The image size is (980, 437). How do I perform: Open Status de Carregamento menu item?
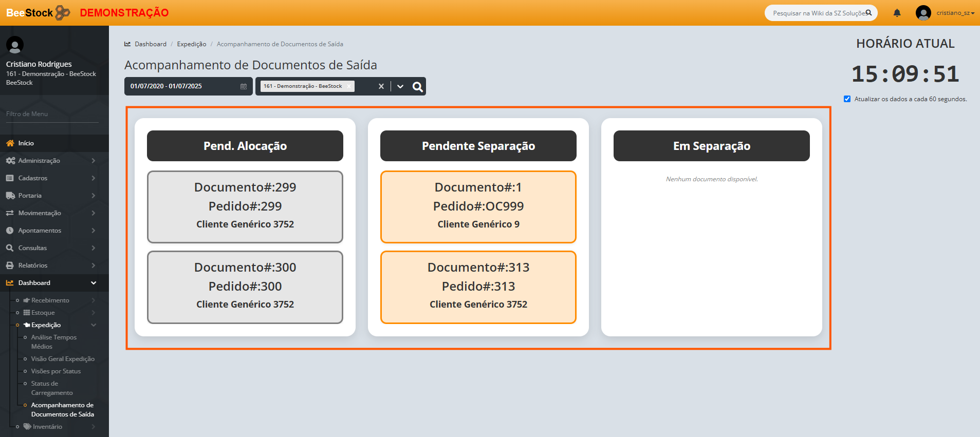tap(51, 388)
